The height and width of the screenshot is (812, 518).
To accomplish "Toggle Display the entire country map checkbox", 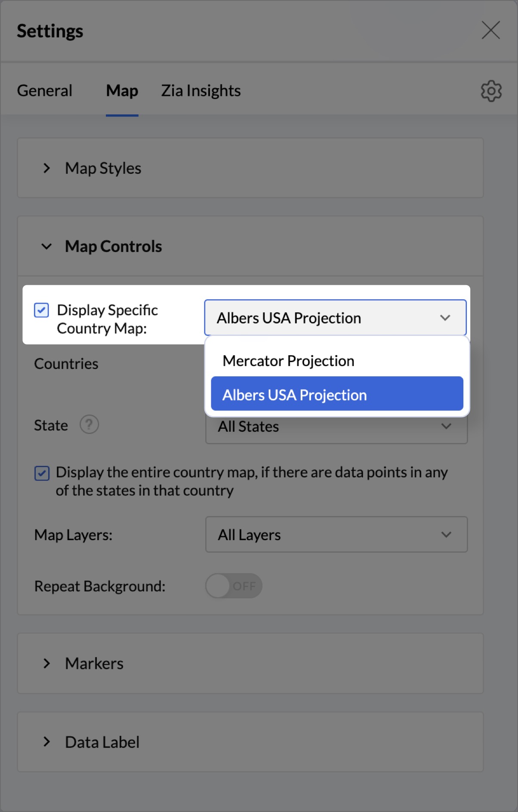I will coord(42,473).
